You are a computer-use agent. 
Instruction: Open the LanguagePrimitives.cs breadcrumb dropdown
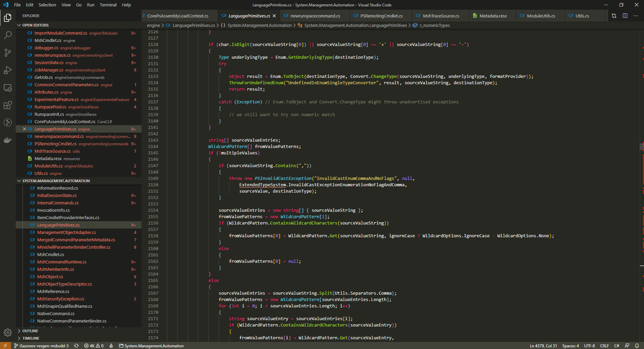(x=191, y=25)
